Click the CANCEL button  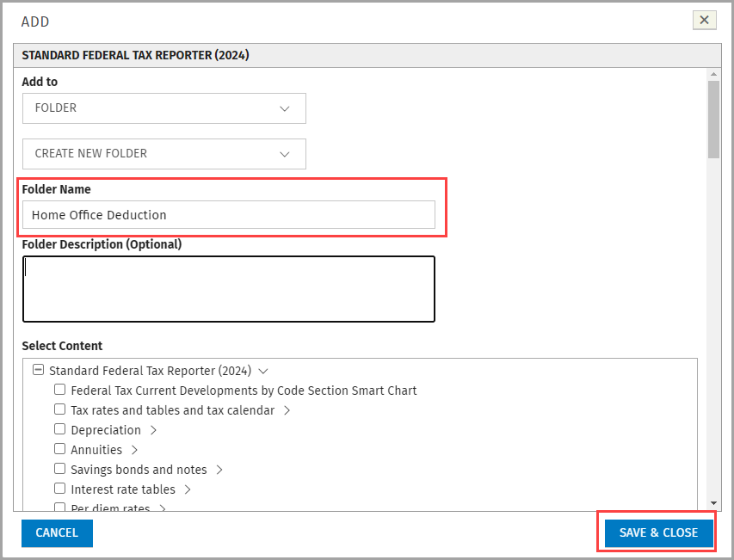[57, 532]
